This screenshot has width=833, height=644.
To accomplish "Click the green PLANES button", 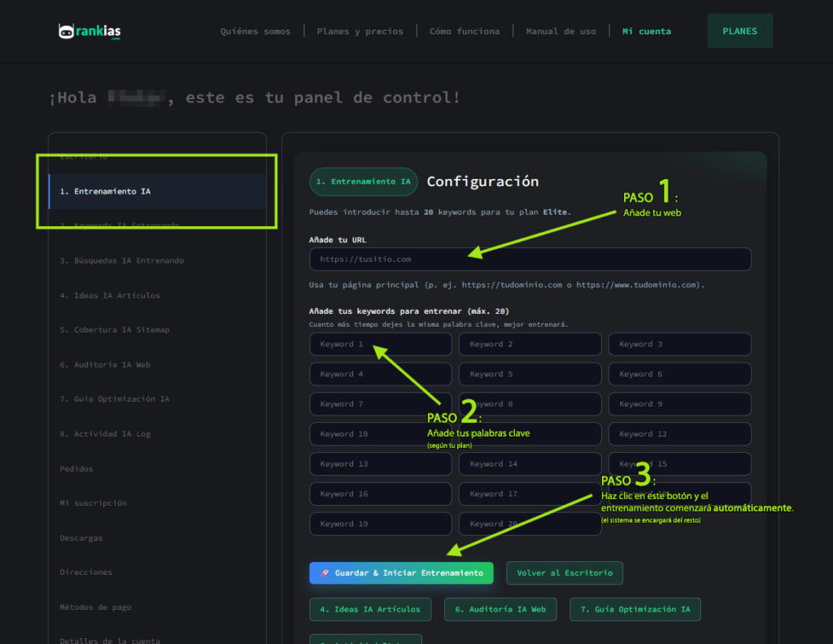I will [x=739, y=31].
